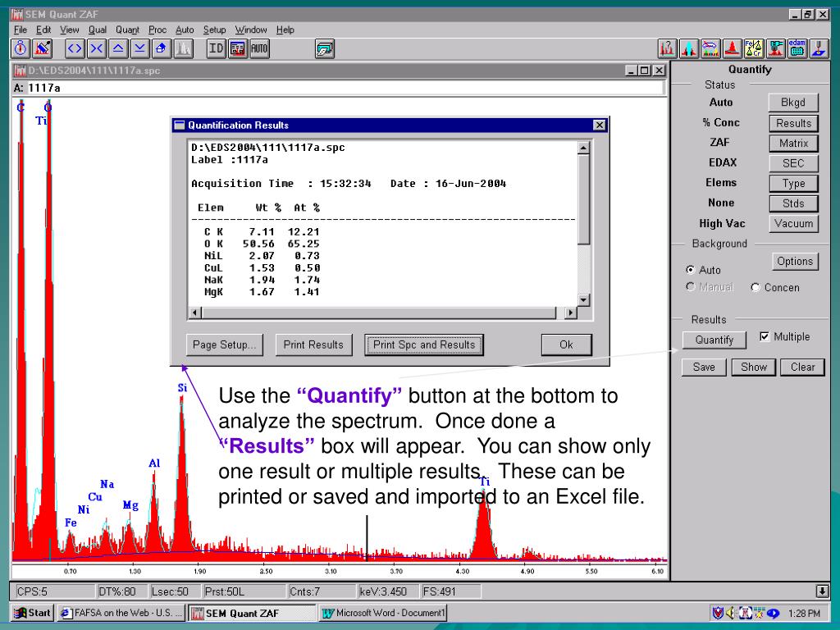
Task: Click the speaker volume tray icon
Action: pyautogui.click(x=731, y=613)
